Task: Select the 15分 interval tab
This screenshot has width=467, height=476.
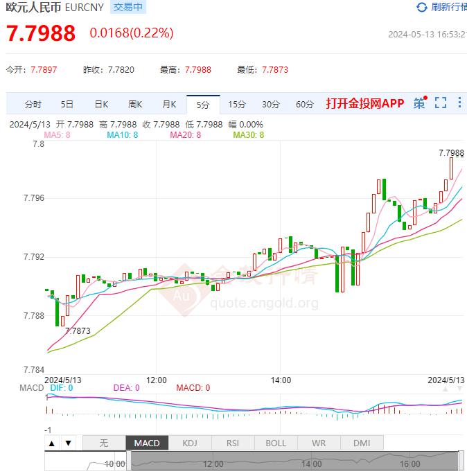Action: pos(237,105)
